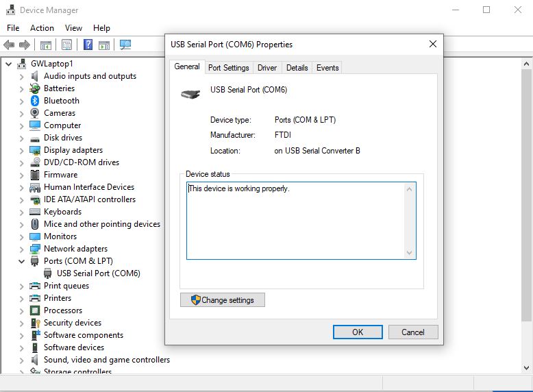
Task: Expand the Network adapters category
Action: click(x=22, y=249)
